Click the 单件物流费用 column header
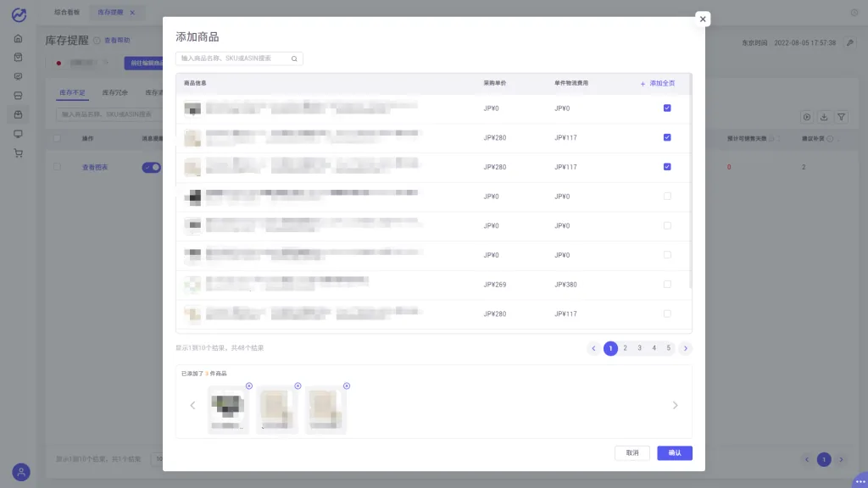 click(571, 84)
